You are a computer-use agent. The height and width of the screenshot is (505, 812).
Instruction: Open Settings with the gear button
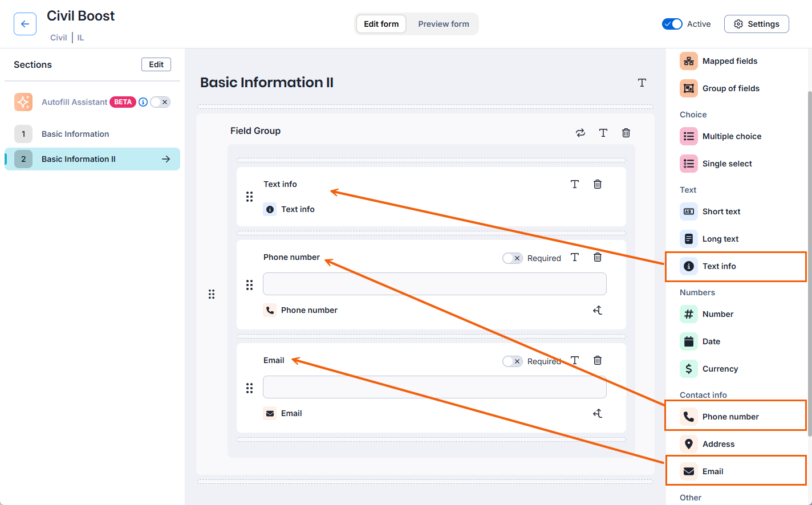[x=757, y=24]
